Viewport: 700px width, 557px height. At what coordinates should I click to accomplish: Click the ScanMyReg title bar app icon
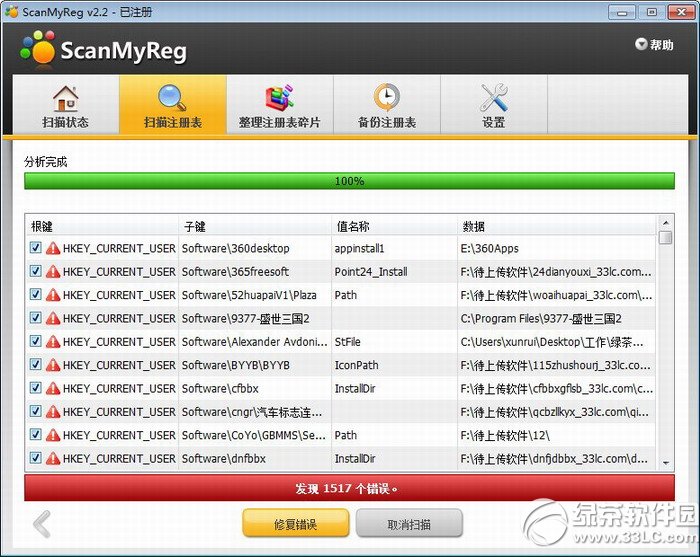pyautogui.click(x=12, y=11)
